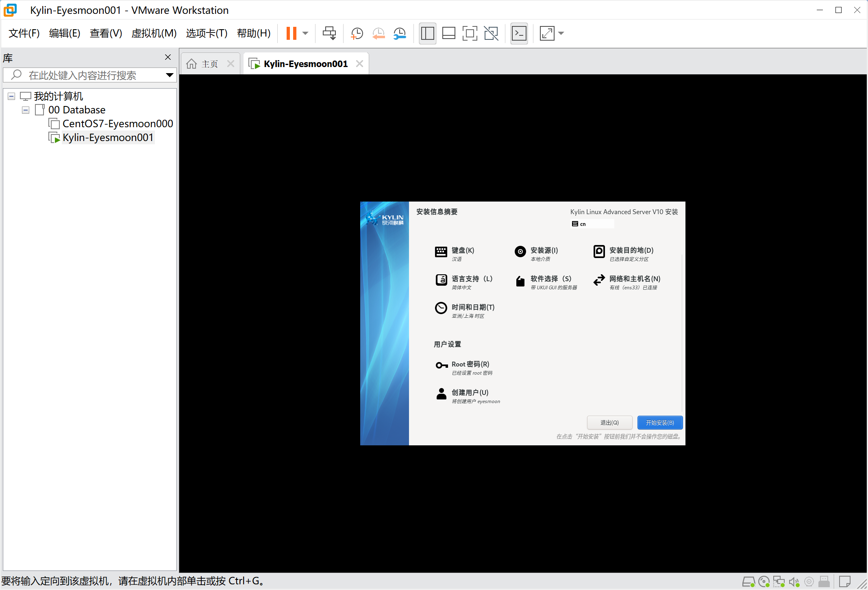This screenshot has width=868, height=590.
Task: Open stretch display dropdown arrow
Action: (x=561, y=33)
